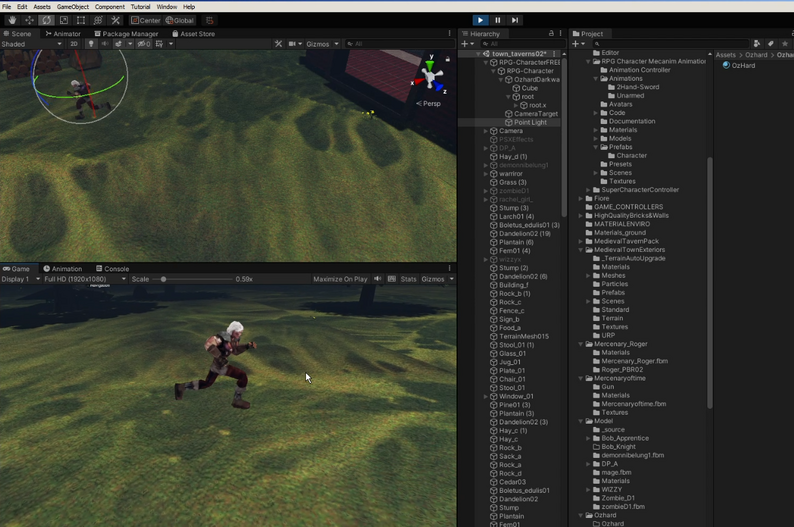Mute audio in Game view
This screenshot has width=794, height=527.
[x=378, y=279]
